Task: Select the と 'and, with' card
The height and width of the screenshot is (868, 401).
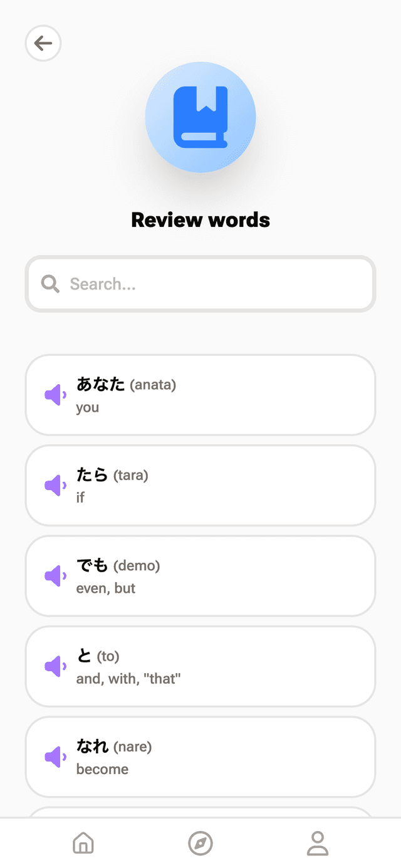Action: 251,666
